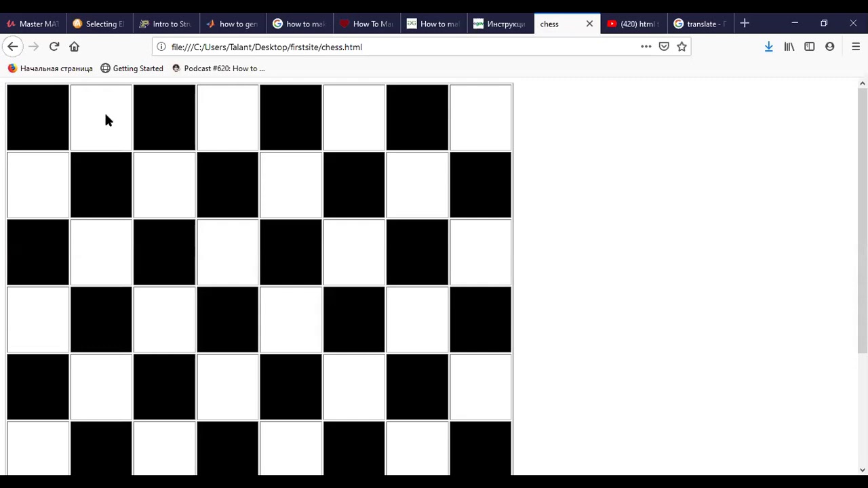Open a new tab with plus

pyautogui.click(x=745, y=24)
